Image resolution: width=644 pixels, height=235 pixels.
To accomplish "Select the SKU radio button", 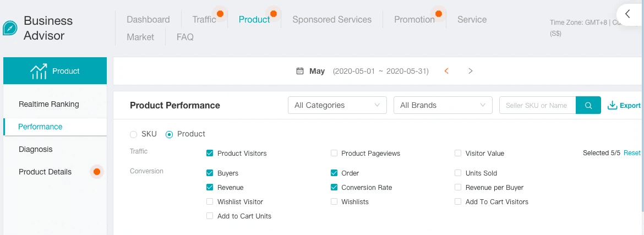I will coord(134,134).
